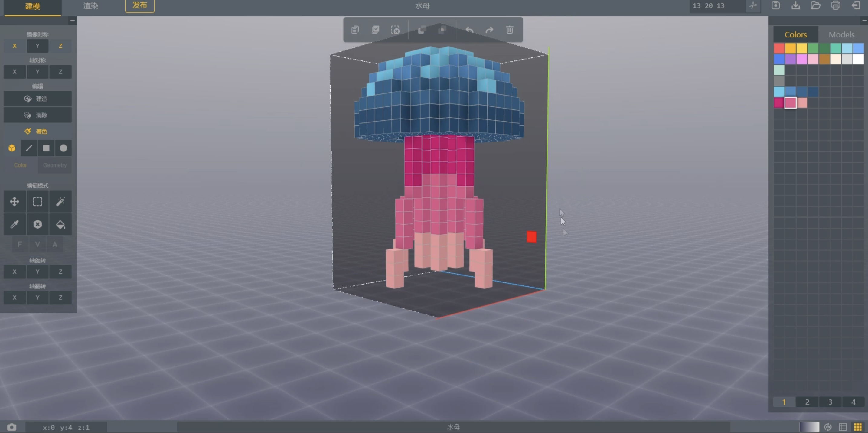Viewport: 868px width, 433px height.
Task: Select the voxel cube brush shape
Action: (x=12, y=148)
